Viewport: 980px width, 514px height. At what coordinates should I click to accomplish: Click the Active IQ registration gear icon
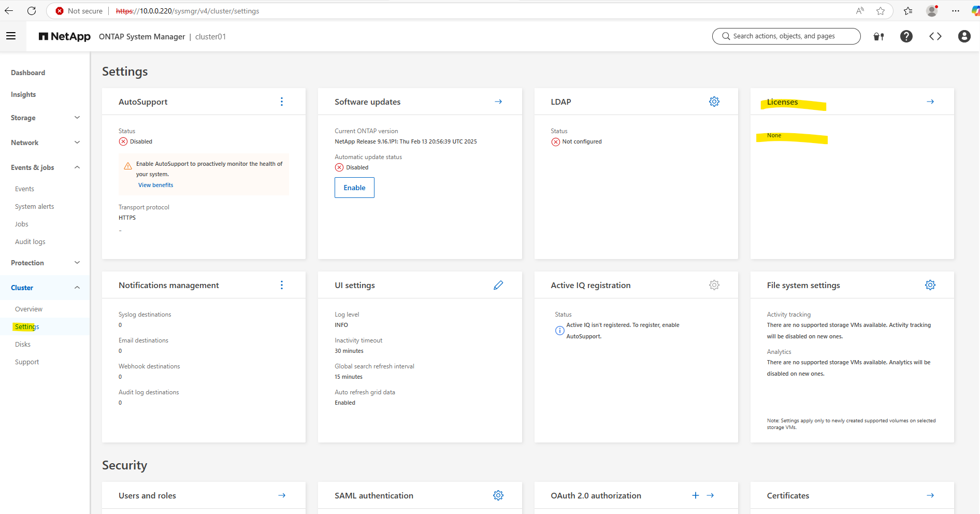pyautogui.click(x=714, y=285)
